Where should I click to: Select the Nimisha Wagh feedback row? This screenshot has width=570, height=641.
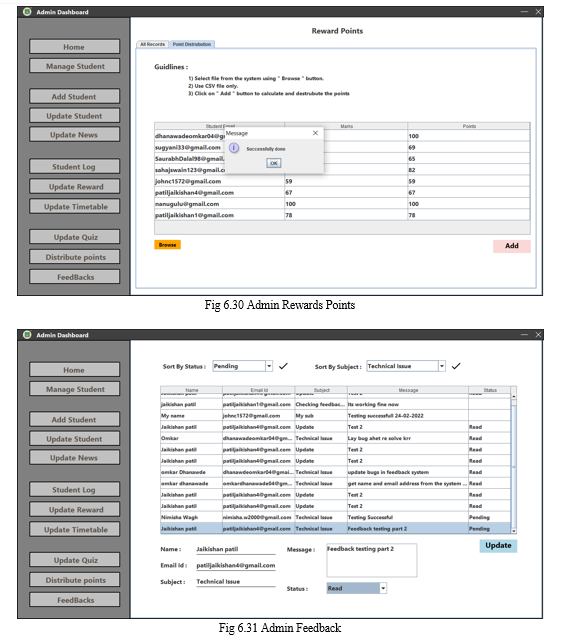pos(335,517)
